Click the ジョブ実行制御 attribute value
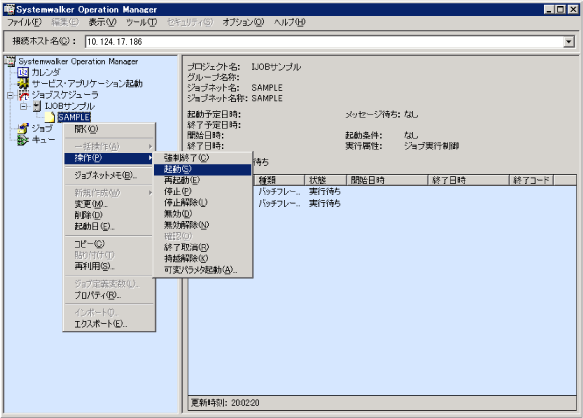The width and height of the screenshot is (583, 418). pyautogui.click(x=431, y=146)
